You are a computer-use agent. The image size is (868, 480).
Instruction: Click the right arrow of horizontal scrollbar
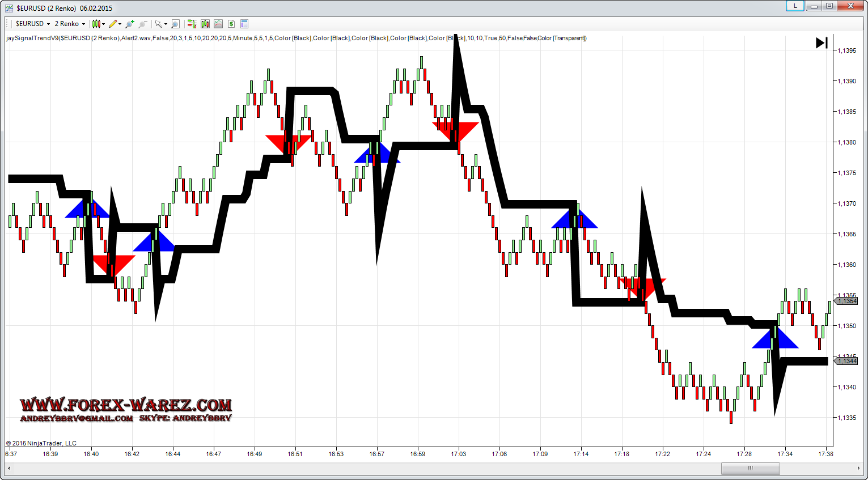point(858,469)
